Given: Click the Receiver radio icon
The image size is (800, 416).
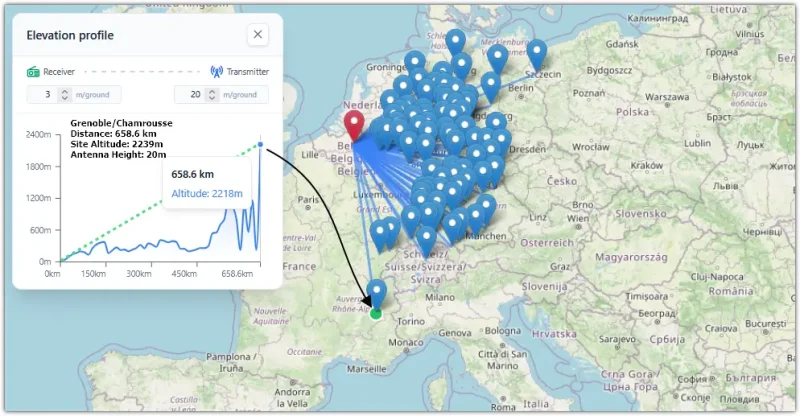Looking at the screenshot, I should click(x=33, y=72).
